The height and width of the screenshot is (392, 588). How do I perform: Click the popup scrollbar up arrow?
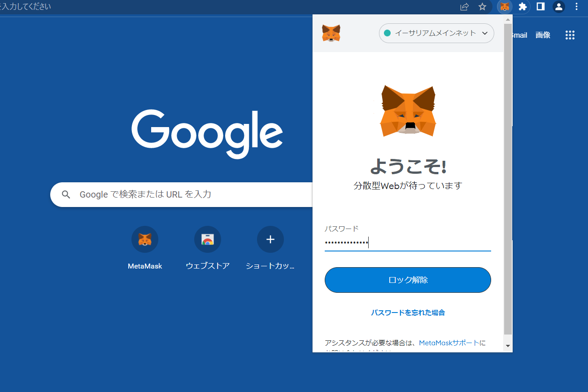coord(508,20)
